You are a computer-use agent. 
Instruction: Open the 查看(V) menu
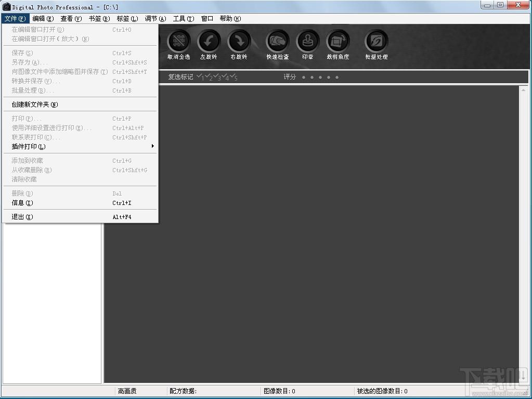pyautogui.click(x=71, y=19)
